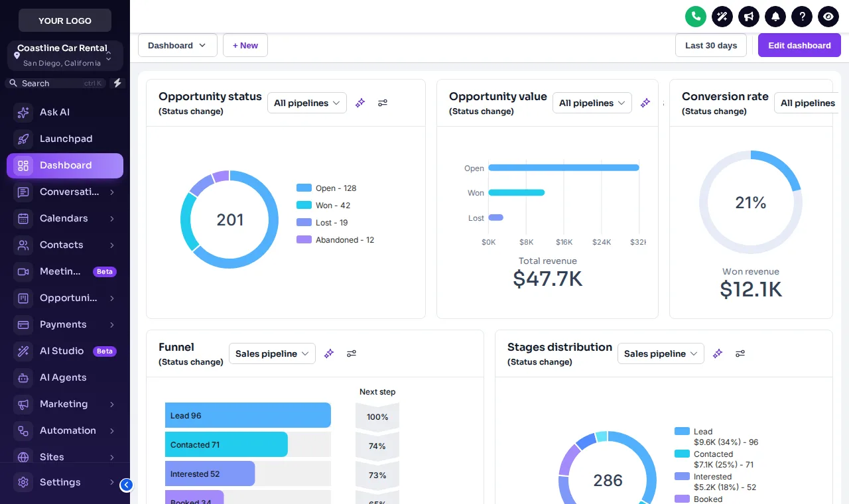Open All pipelines dropdown on Opportunity value
Image resolution: width=849 pixels, height=504 pixels.
[592, 103]
